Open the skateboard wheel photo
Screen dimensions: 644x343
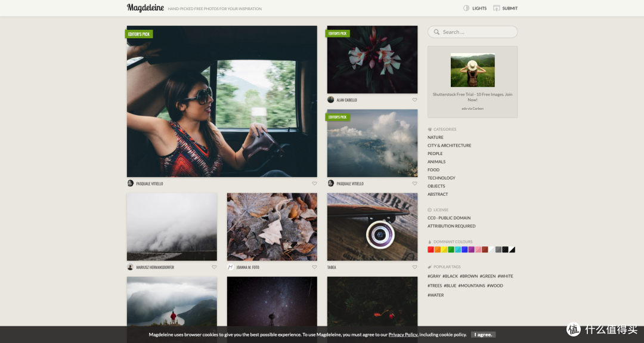coord(372,227)
